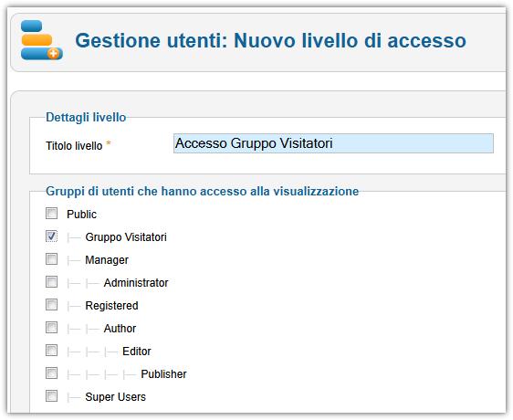
Task: Click the Super Users label
Action: click(116, 397)
